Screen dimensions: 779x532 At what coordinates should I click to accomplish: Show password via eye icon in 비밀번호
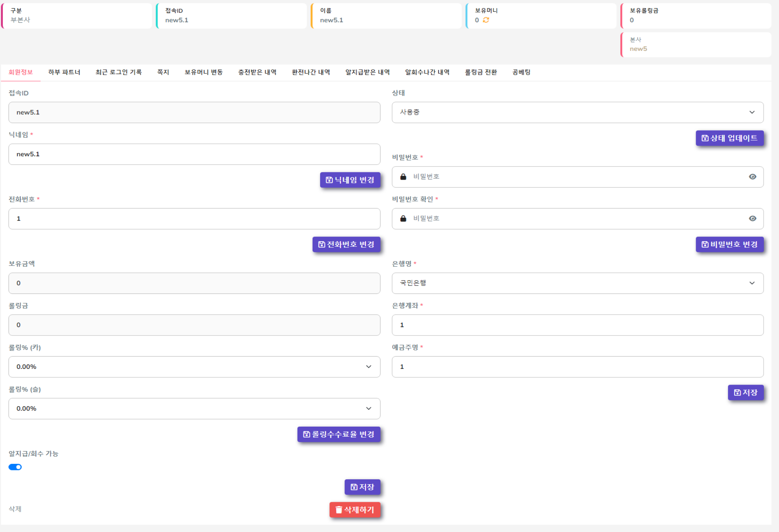tap(752, 177)
